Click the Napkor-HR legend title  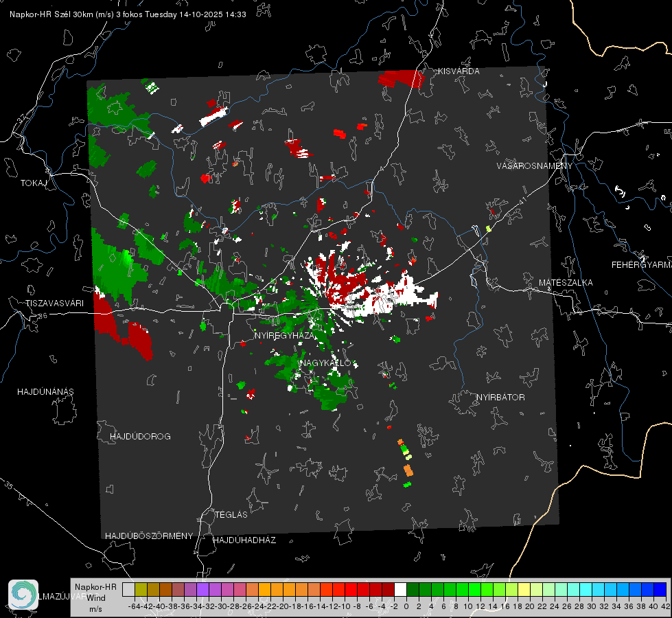(95, 587)
